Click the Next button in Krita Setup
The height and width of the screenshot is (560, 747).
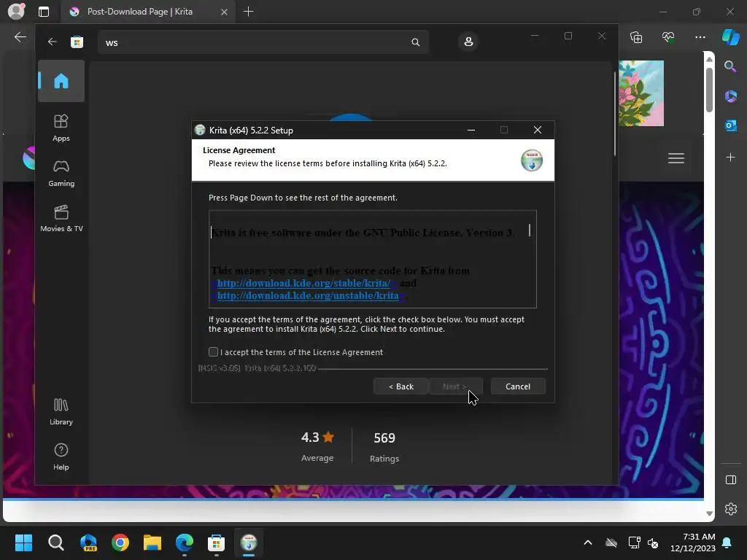[x=455, y=386]
